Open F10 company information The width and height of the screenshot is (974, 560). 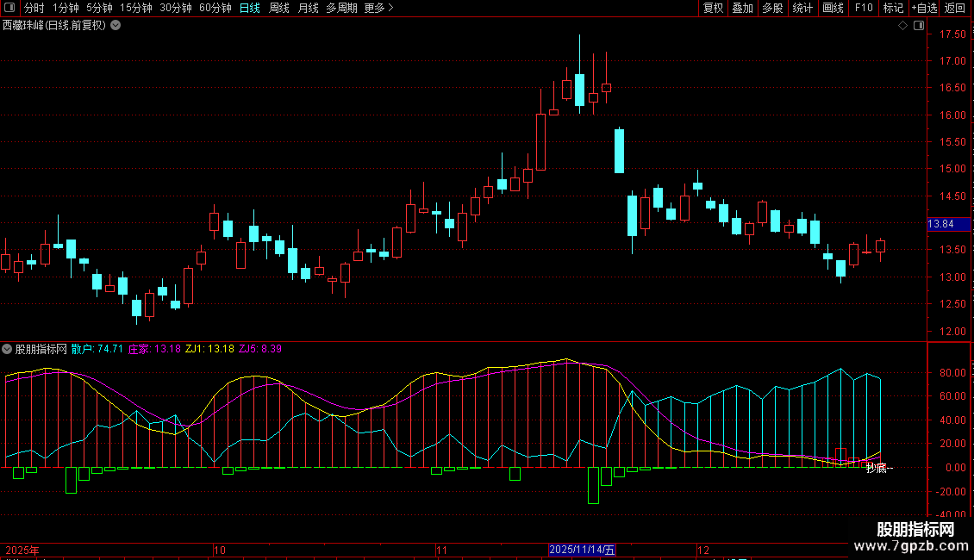coord(863,8)
